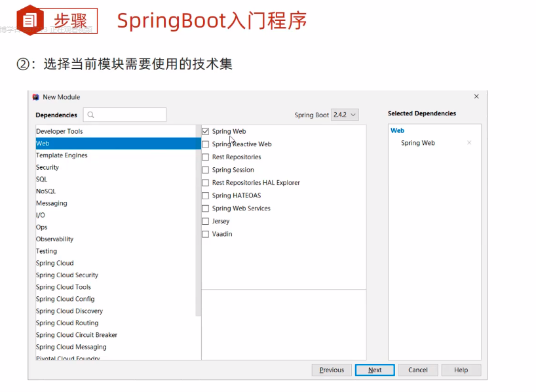Check the Spring Web checkbox
This screenshot has height=392, width=536.
click(x=205, y=131)
